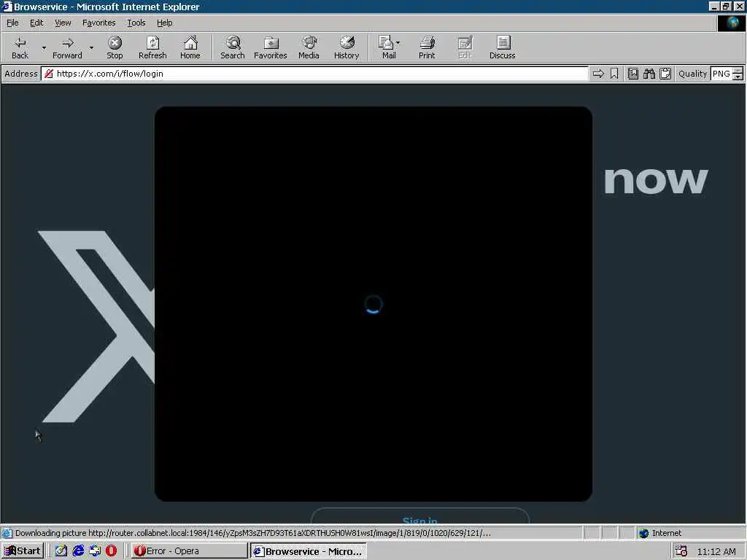Open the Forward history dropdown arrow
This screenshot has height=560, width=747.
click(x=91, y=47)
